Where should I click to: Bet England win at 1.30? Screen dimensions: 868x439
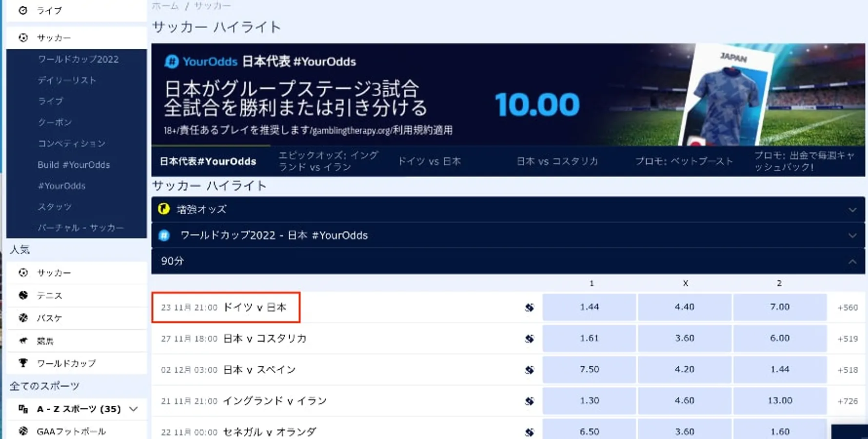click(589, 401)
